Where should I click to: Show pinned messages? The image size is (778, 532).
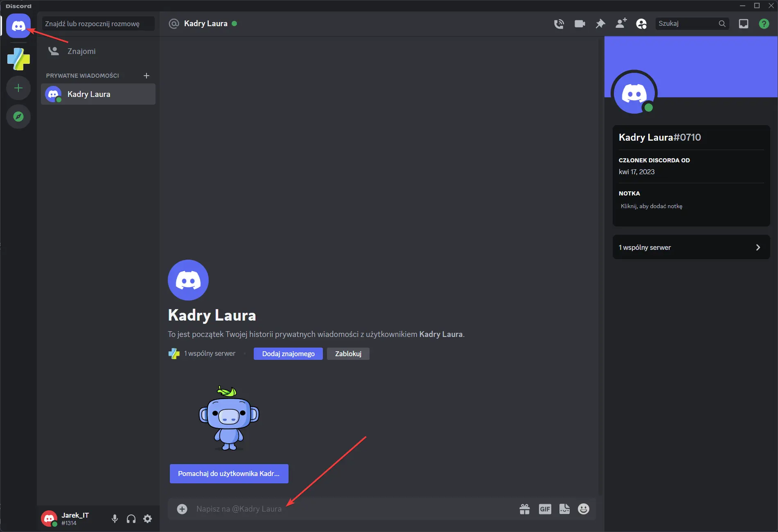[x=600, y=24]
